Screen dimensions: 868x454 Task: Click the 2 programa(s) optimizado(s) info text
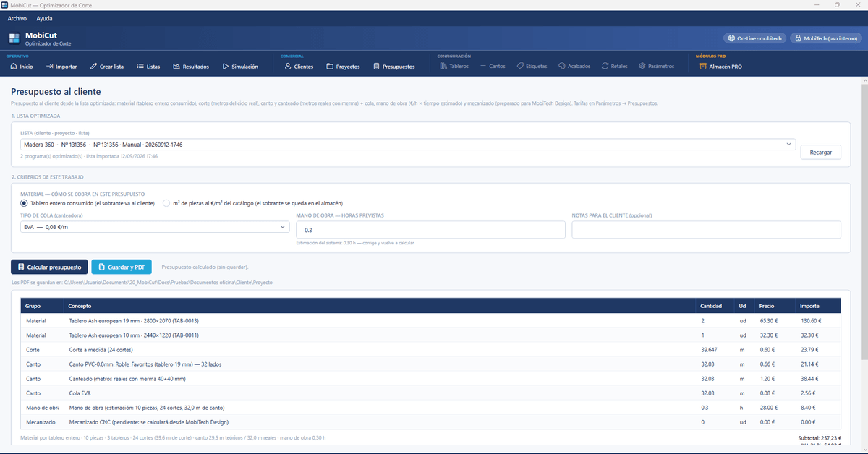(89, 156)
